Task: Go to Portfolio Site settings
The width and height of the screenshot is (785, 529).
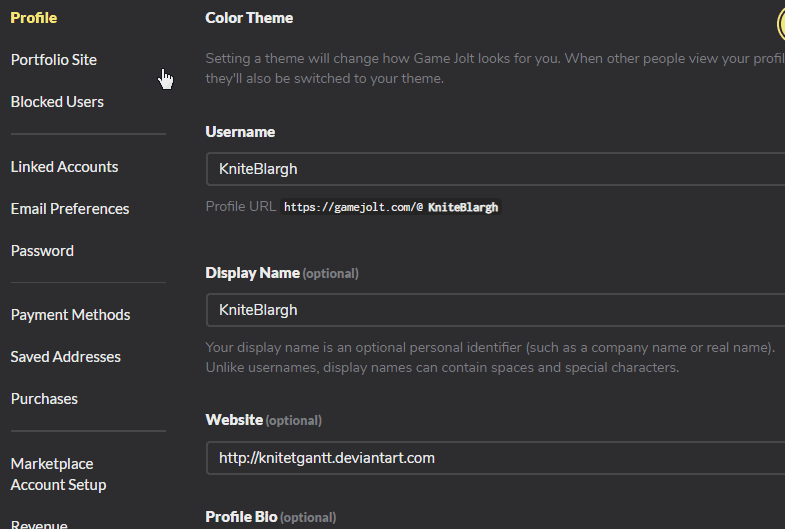Action: (54, 60)
